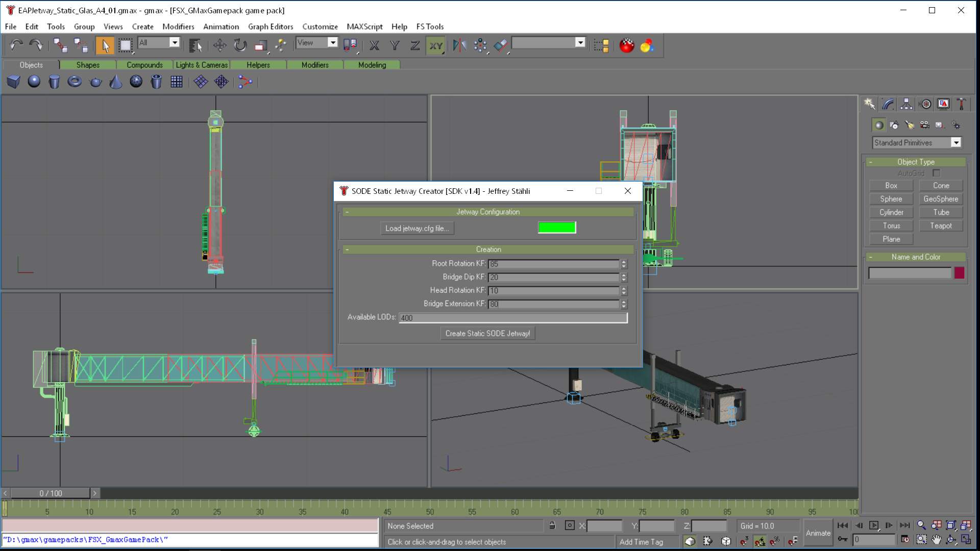Click Create Static SODE Jetway! button
980x551 pixels.
tap(487, 334)
